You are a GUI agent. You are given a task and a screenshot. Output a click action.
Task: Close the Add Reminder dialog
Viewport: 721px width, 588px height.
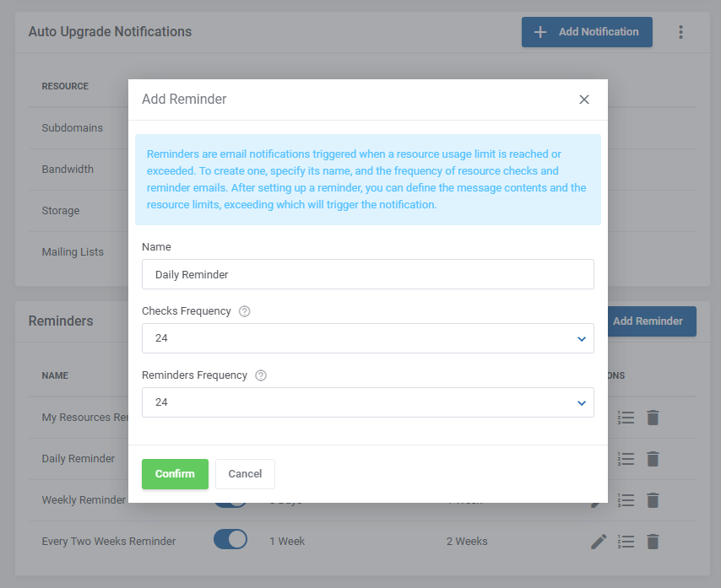tap(584, 100)
